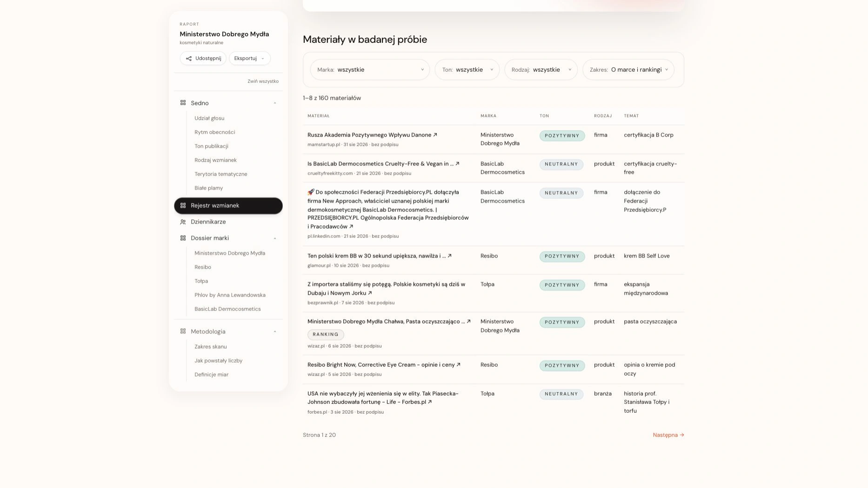Click the grid icon next to Rejestr wzmianek
Image resolution: width=868 pixels, height=488 pixels.
(x=183, y=205)
